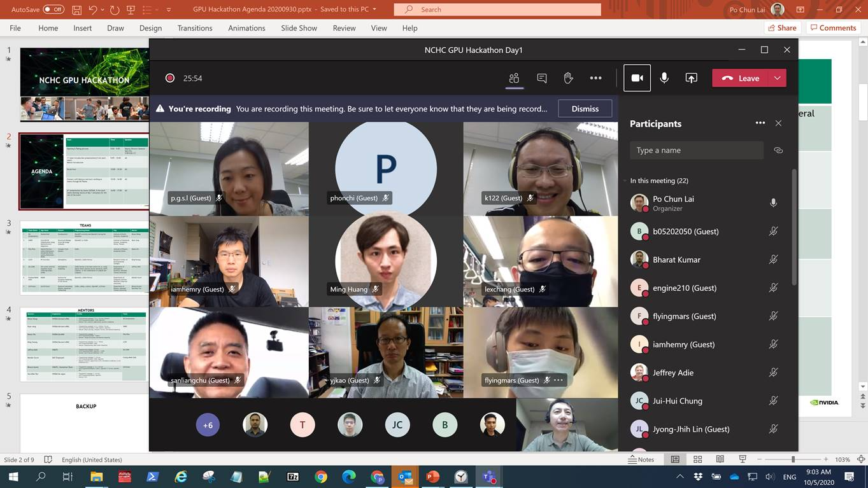Screen dimensions: 868x488
Task: Adjust the PowerPoint zoom slider handle
Action: [793, 459]
